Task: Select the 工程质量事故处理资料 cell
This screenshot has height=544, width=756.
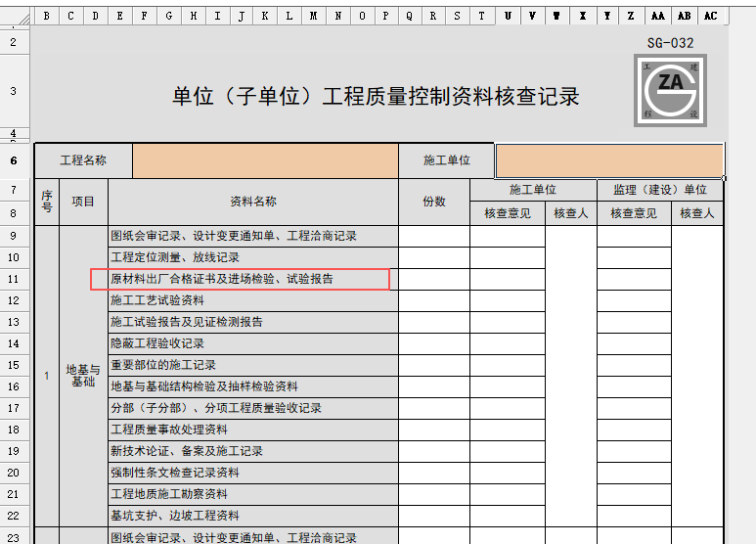Action: pos(252,430)
